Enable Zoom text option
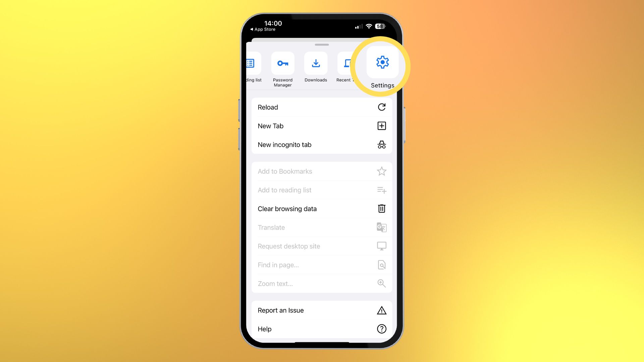Viewport: 644px width, 362px height. (x=322, y=283)
